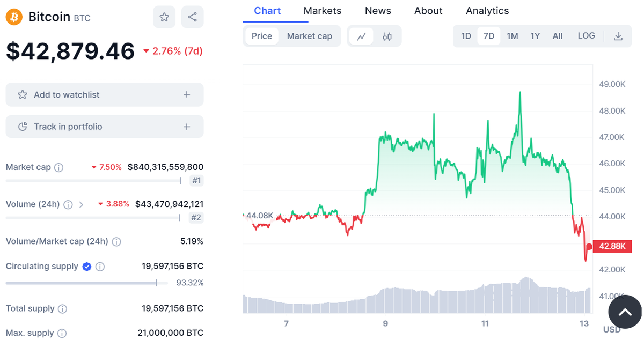
Task: Toggle the LOG scale option
Action: [x=586, y=36]
